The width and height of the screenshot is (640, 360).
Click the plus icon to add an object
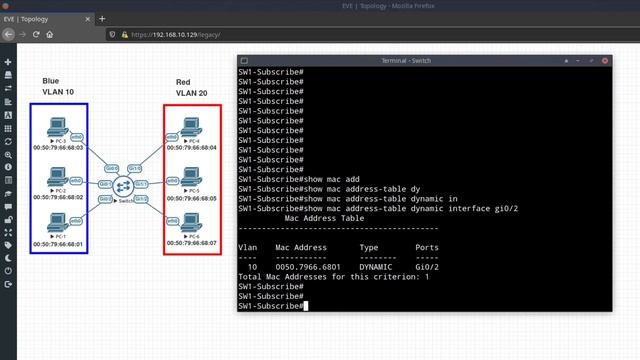8,62
